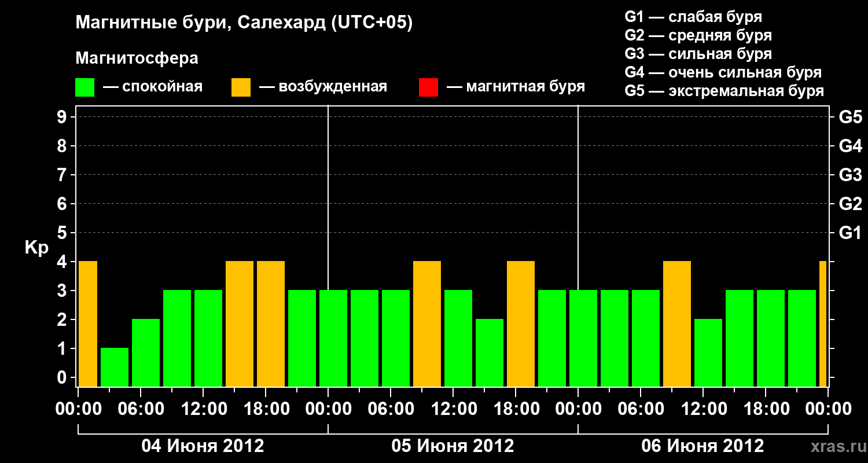Click the G5 storm level label on right axis
Screen dimensions: 868x463
pos(851,117)
